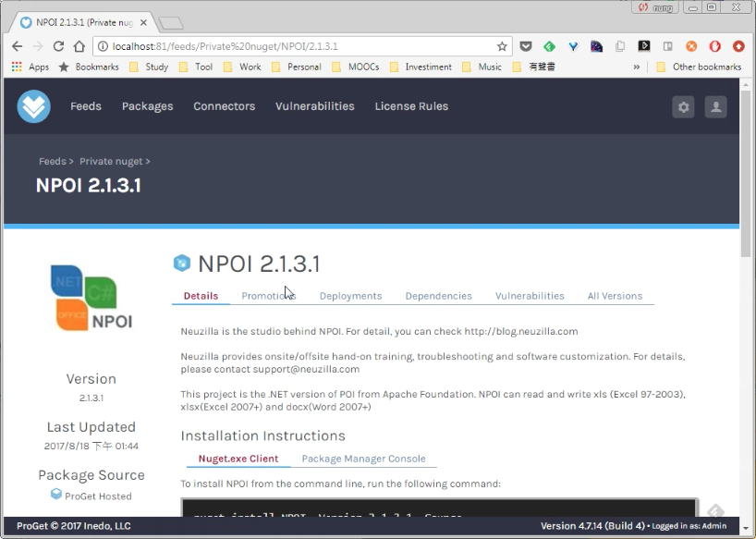Bookmark this page with star icon
Image resolution: width=756 pixels, height=539 pixels.
502,46
